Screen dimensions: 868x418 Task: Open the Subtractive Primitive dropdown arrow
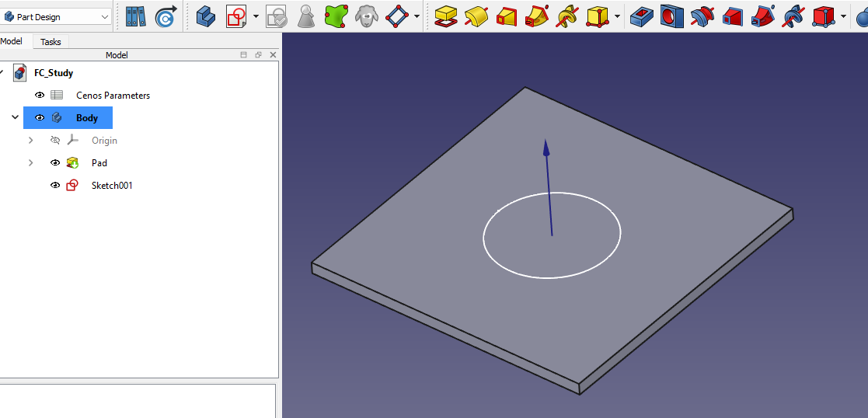point(843,17)
